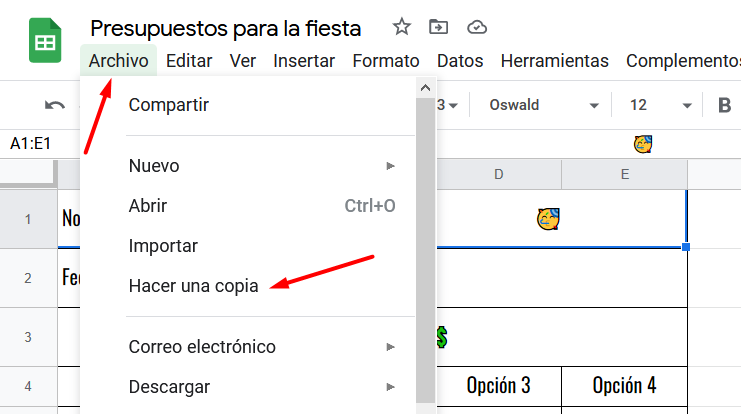Click the Archivo menu vertical scrollbar
741x414 pixels.
pyautogui.click(x=425, y=250)
